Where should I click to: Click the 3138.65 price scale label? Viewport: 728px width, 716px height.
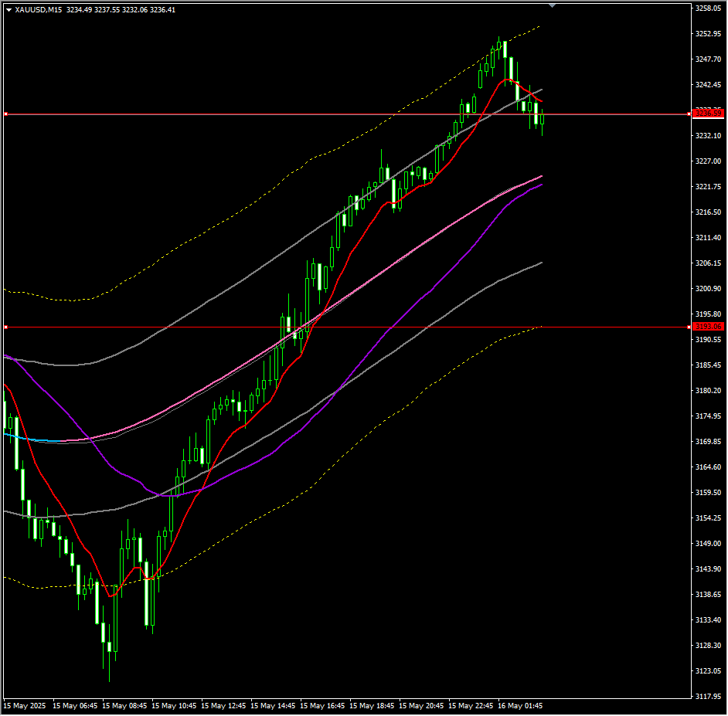tap(708, 595)
